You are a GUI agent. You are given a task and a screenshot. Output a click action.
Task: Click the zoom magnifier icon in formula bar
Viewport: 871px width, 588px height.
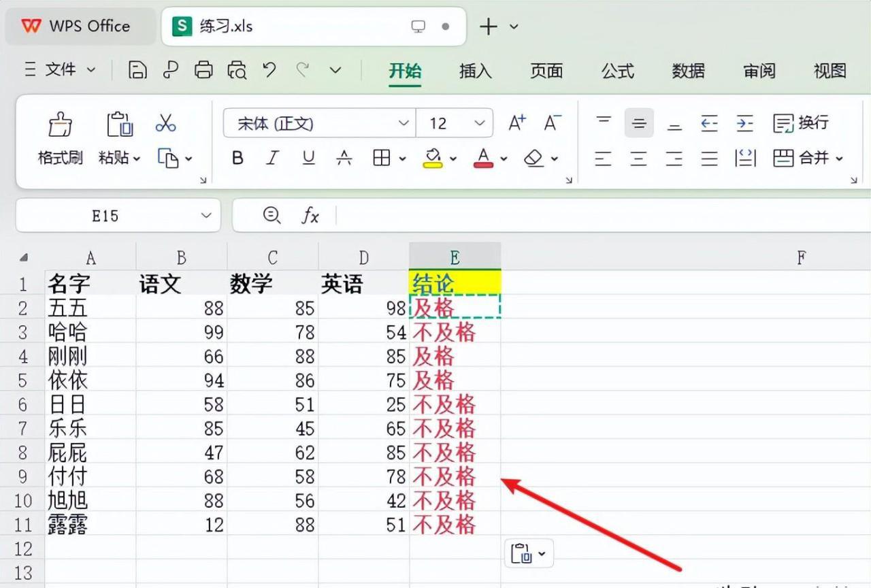(272, 216)
